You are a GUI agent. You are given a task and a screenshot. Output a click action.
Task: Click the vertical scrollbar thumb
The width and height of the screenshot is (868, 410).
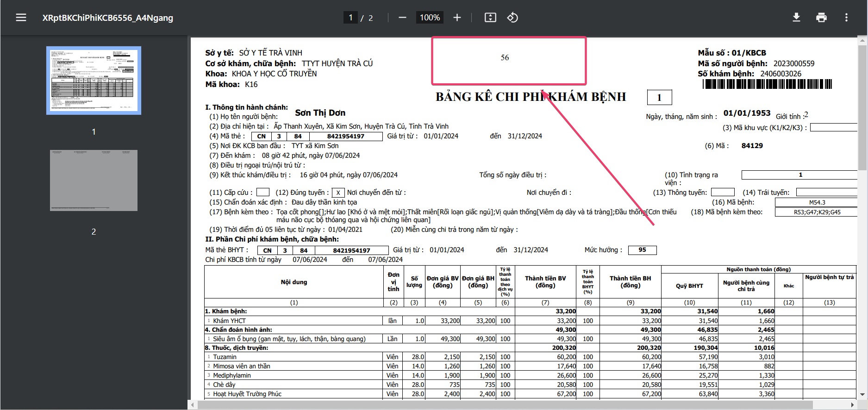862,107
